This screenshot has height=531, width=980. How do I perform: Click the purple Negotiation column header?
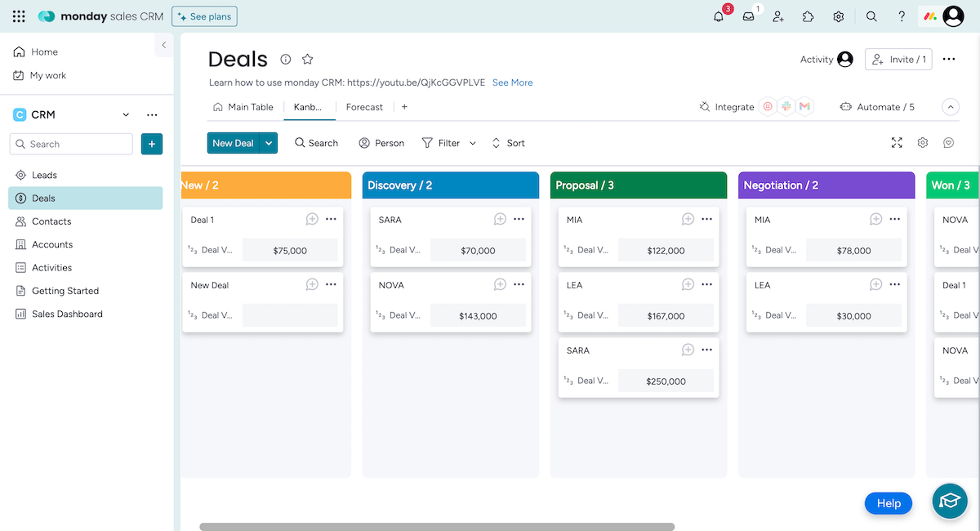[826, 185]
